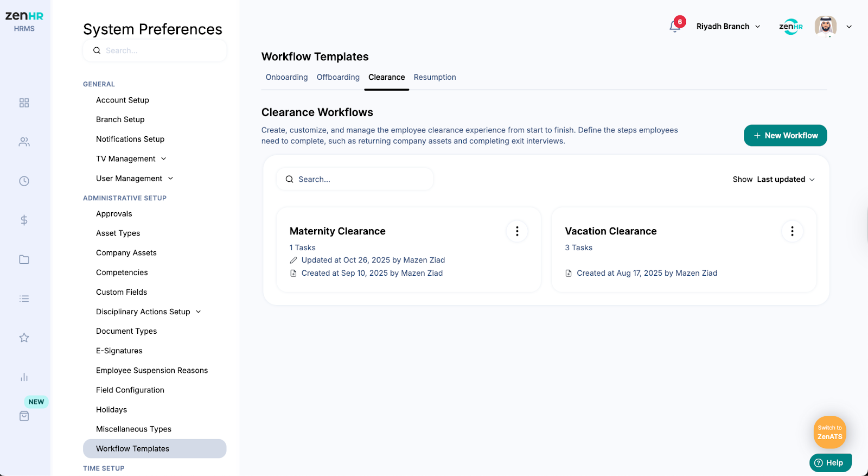Open three-dot menu for Maternity Clearance
Viewport: 868px width, 476px height.
click(517, 231)
